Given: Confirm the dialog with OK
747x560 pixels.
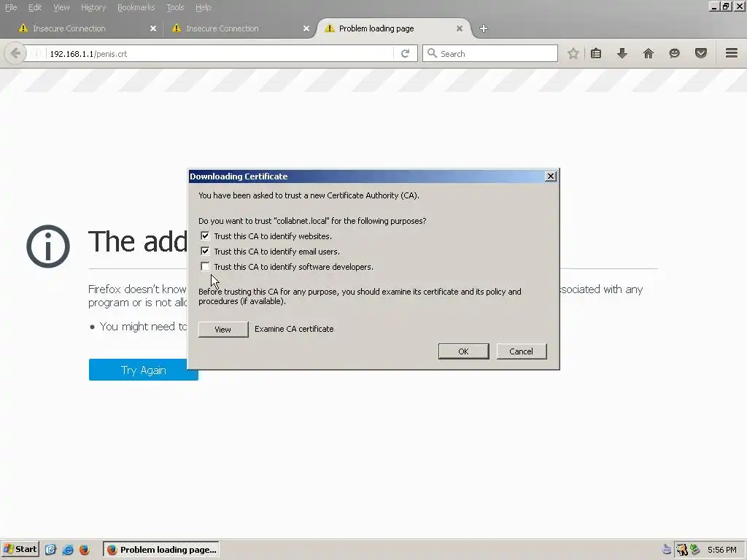Looking at the screenshot, I should [x=463, y=351].
